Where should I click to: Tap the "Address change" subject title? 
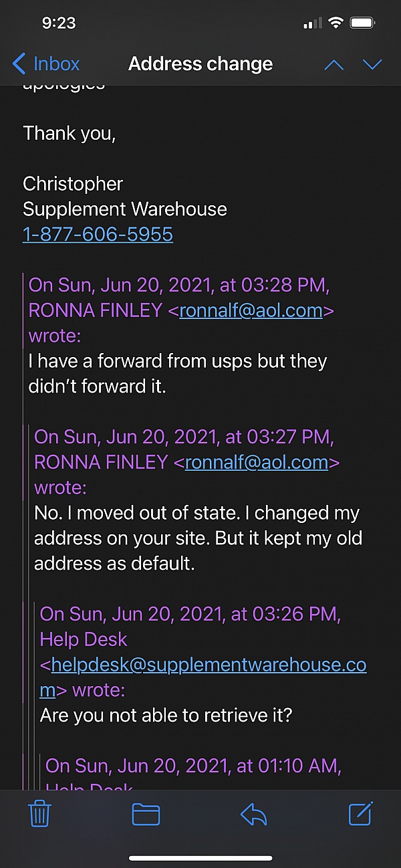200,64
